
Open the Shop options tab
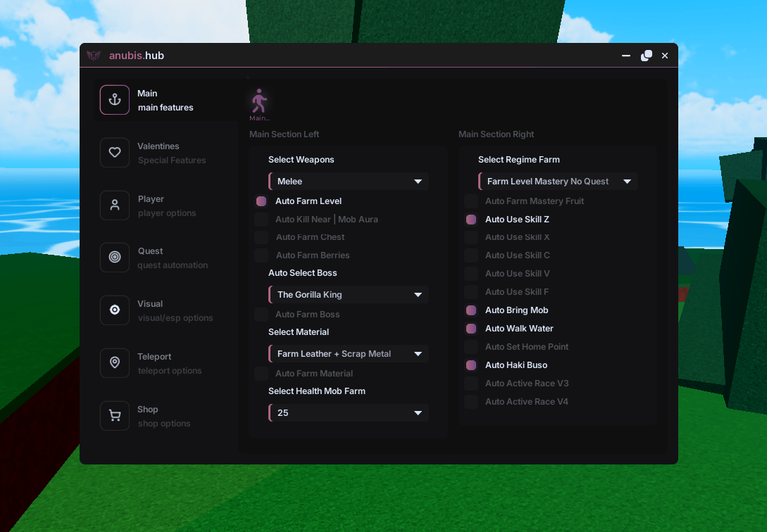[166, 415]
